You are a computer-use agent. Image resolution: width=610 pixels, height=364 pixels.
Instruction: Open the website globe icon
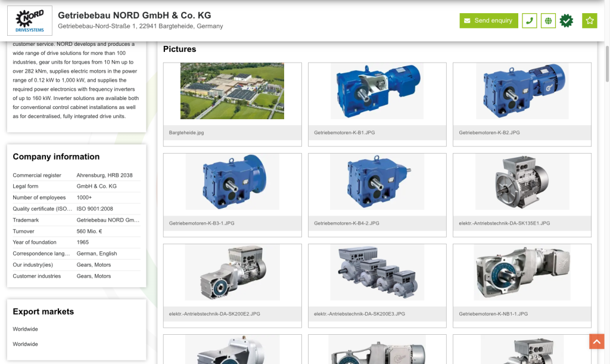point(548,21)
